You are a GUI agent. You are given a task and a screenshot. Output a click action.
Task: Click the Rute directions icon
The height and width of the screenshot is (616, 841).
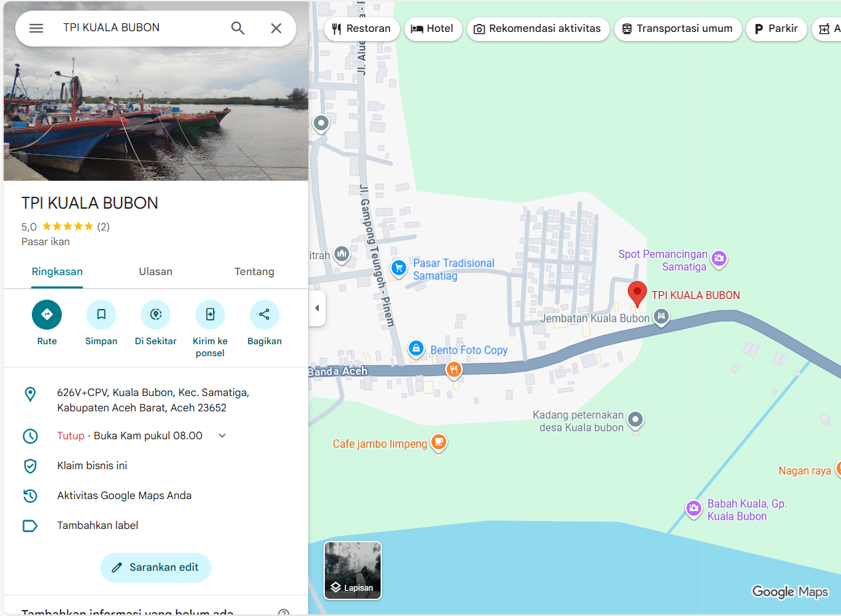click(x=47, y=314)
